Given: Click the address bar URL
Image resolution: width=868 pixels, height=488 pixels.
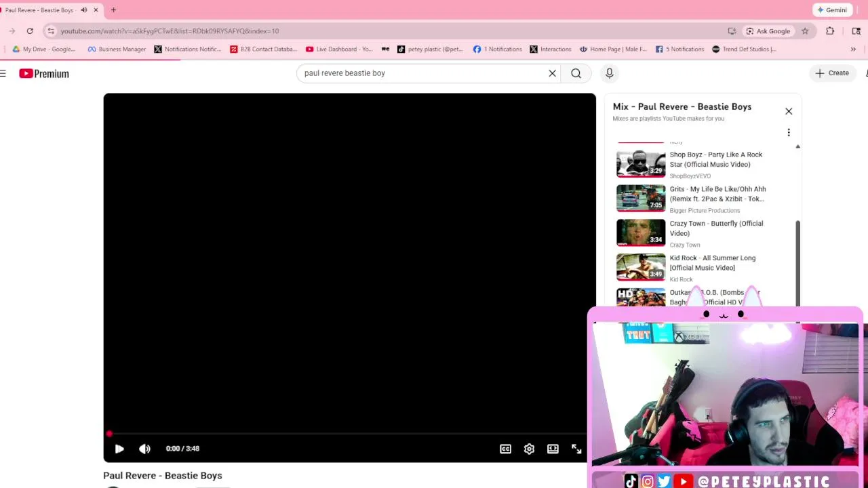Looking at the screenshot, I should click(170, 31).
